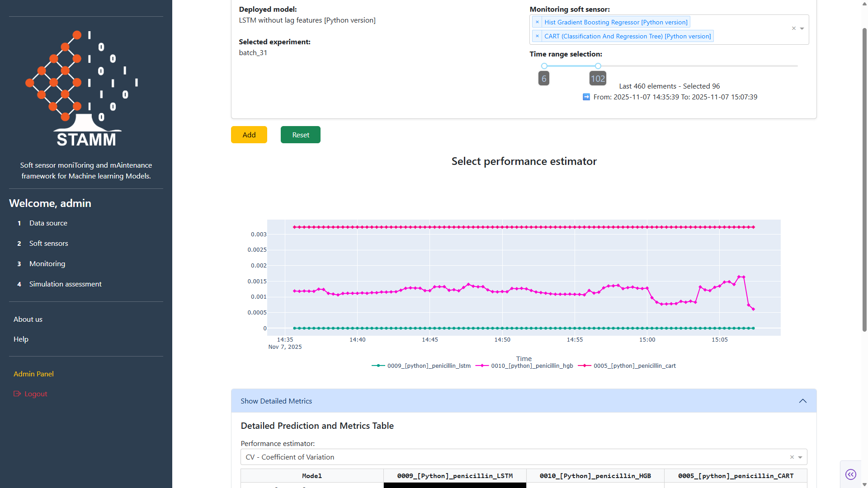
Task: Remove CART soft sensor tag
Action: tap(537, 36)
